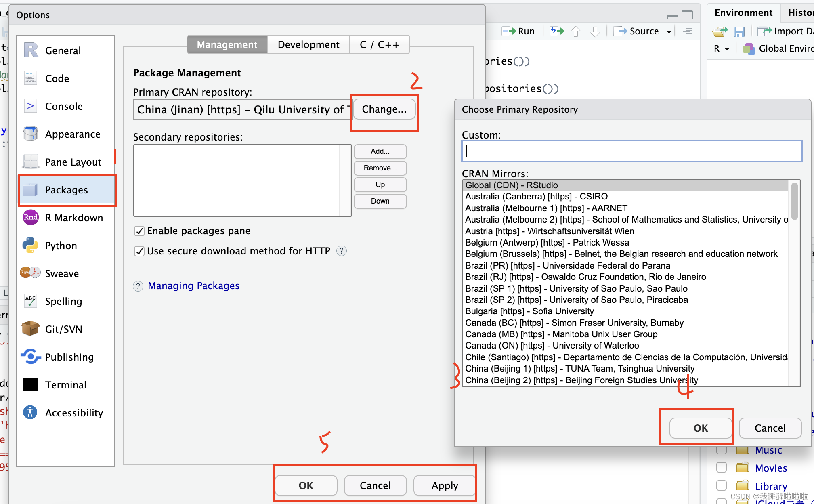
Task: Open the Packages settings section
Action: click(66, 190)
